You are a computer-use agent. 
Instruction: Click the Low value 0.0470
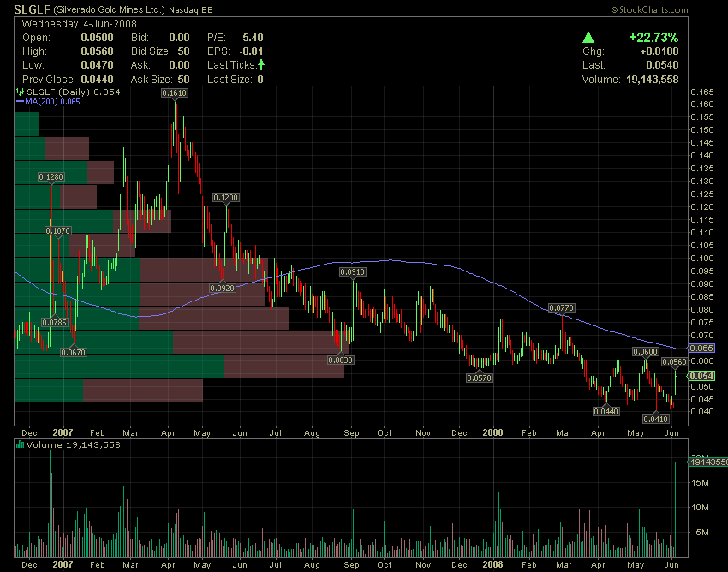(x=97, y=65)
